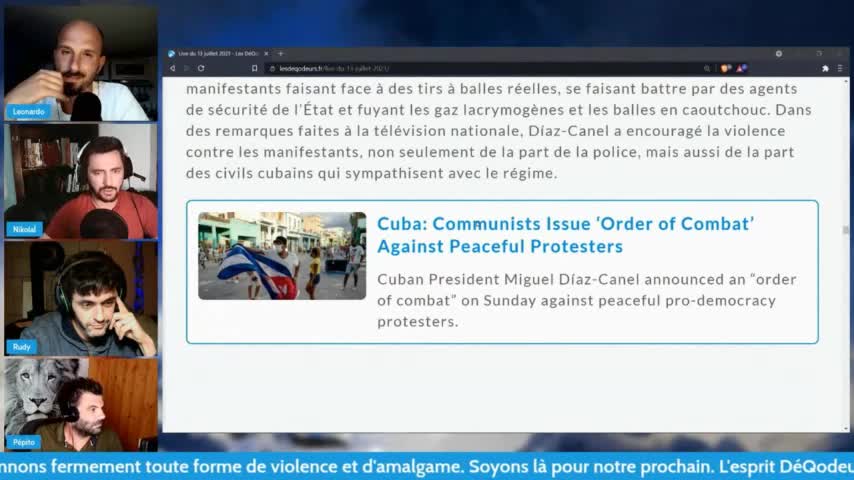Viewport: 854px width, 480px height.
Task: Click Pépito's webcam feed
Action: coord(81,404)
